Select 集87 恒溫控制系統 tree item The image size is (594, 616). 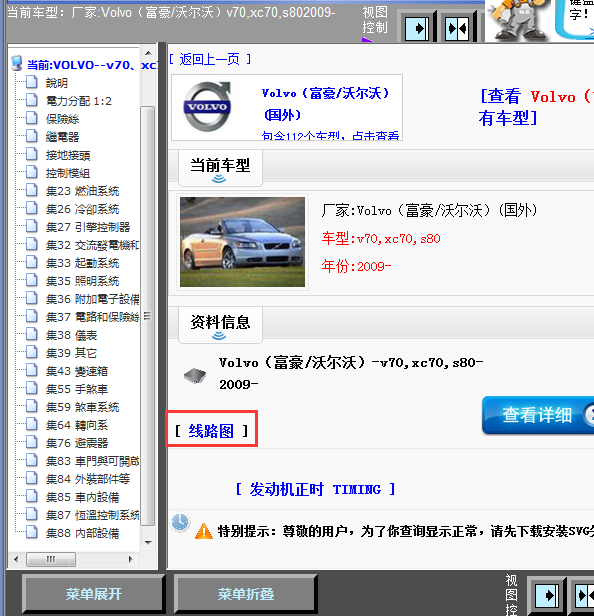pyautogui.click(x=92, y=515)
